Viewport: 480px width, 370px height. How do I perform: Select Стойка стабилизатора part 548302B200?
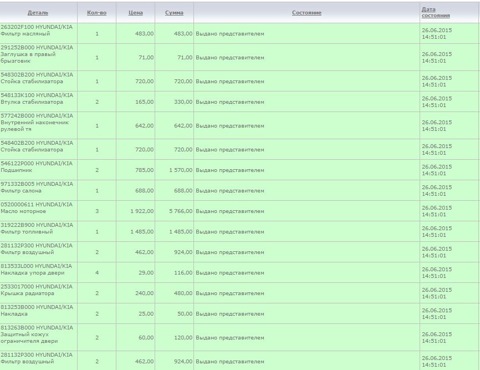pyautogui.click(x=38, y=81)
